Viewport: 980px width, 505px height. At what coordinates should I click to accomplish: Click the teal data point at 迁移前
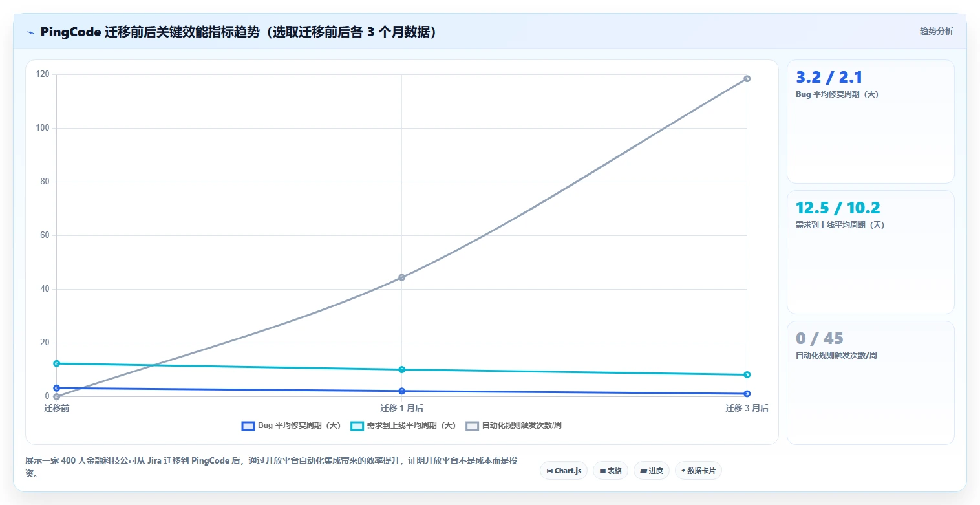pos(57,363)
